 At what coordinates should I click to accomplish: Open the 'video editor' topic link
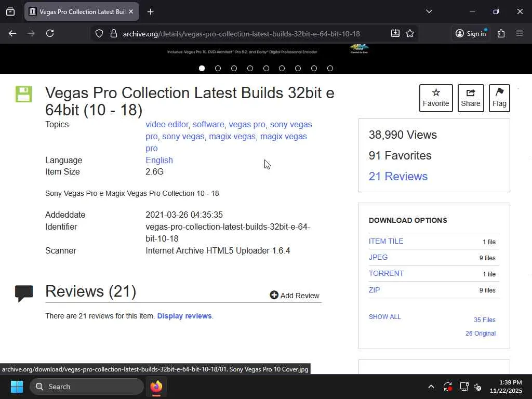pos(167,125)
